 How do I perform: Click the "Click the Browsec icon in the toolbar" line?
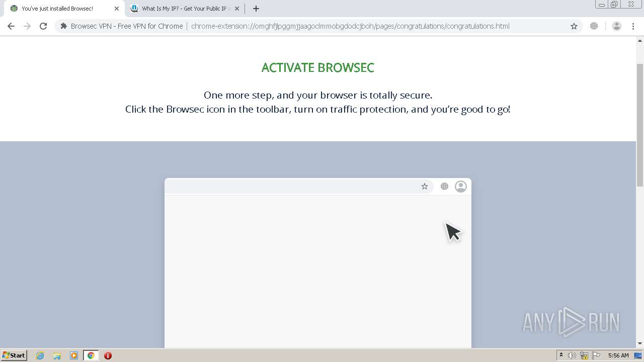click(x=318, y=109)
